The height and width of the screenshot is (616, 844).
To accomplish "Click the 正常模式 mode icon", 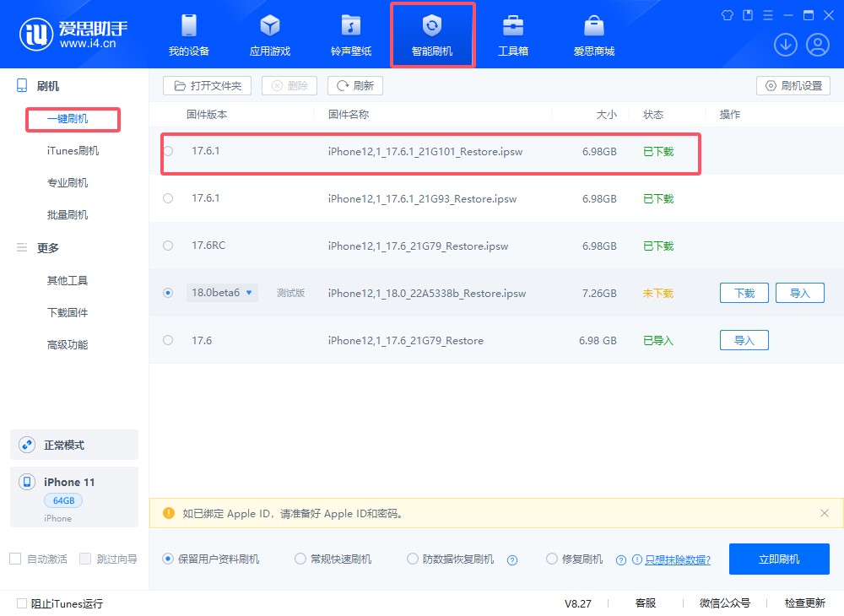I will [27, 445].
